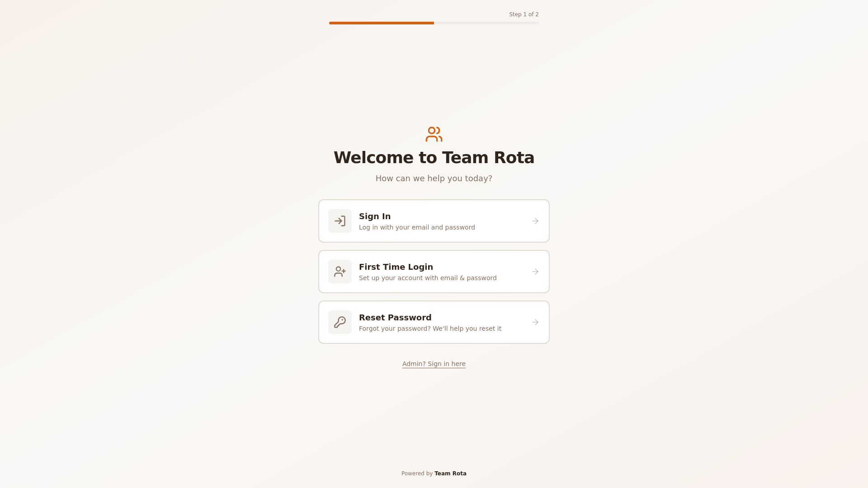Click the right arrow on First Time Login card
Viewport: 868px width, 488px height.
tap(535, 272)
